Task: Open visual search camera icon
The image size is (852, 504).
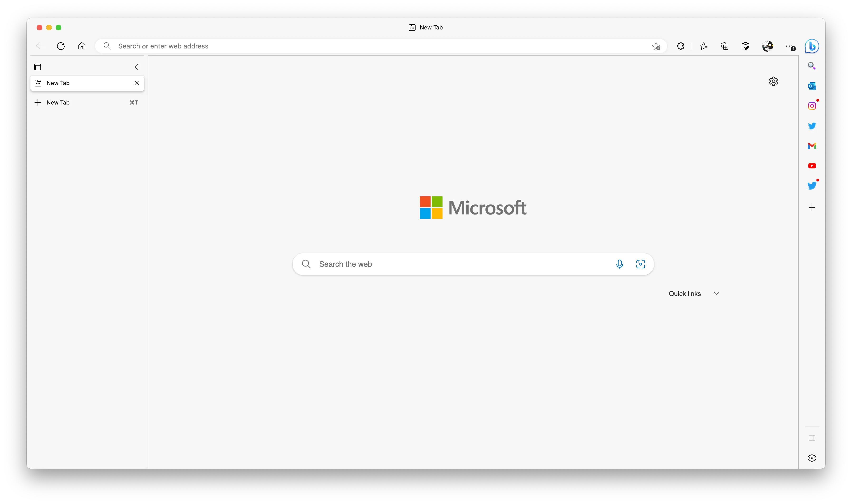Action: [x=640, y=264]
